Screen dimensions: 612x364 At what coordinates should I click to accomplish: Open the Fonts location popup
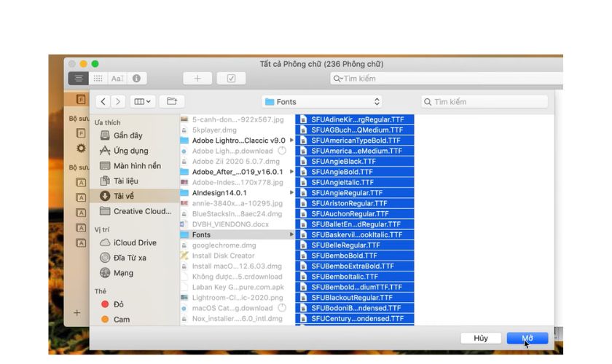click(x=321, y=102)
